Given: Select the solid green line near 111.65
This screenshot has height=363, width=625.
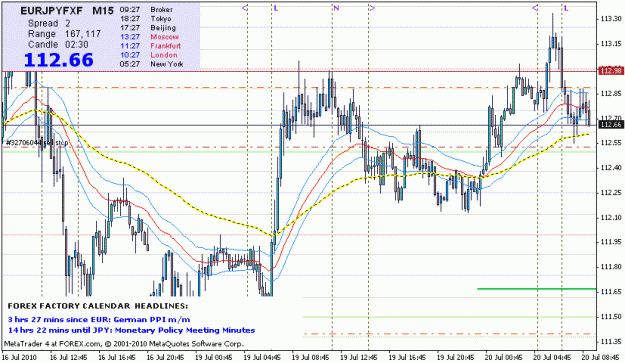Looking at the screenshot, I should (x=537, y=288).
